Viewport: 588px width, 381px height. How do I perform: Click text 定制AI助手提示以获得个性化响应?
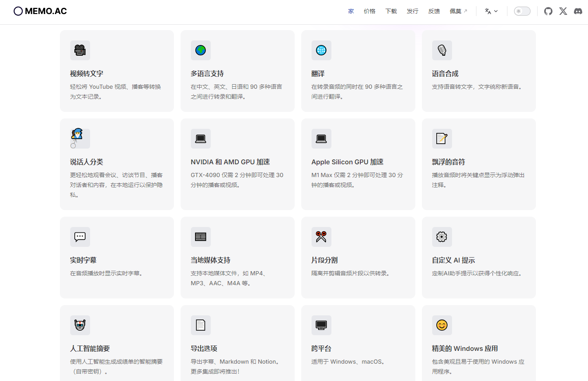tap(478, 273)
